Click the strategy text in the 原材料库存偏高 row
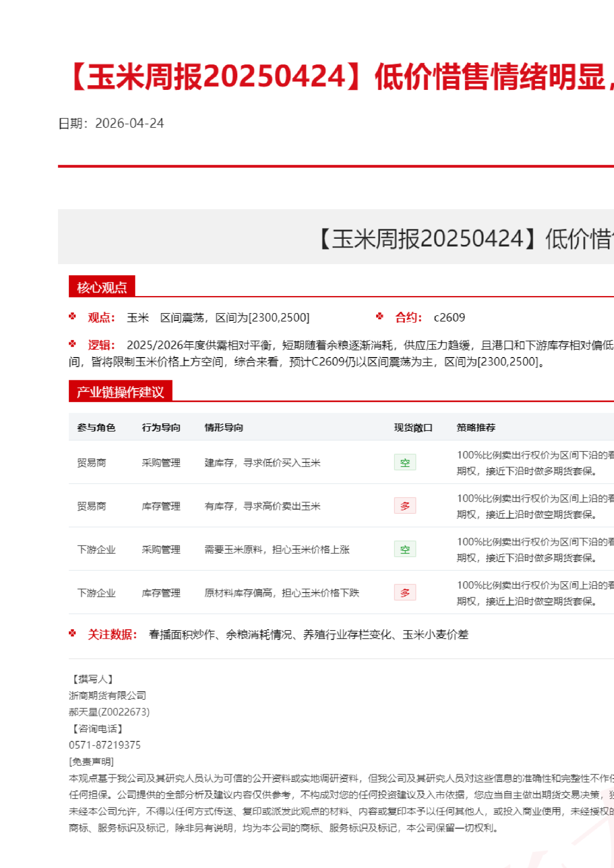The width and height of the screenshot is (614, 868). coord(535,593)
